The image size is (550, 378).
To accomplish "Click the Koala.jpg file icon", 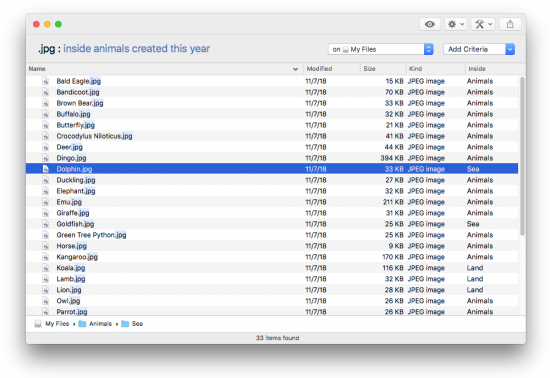I will 46,268.
